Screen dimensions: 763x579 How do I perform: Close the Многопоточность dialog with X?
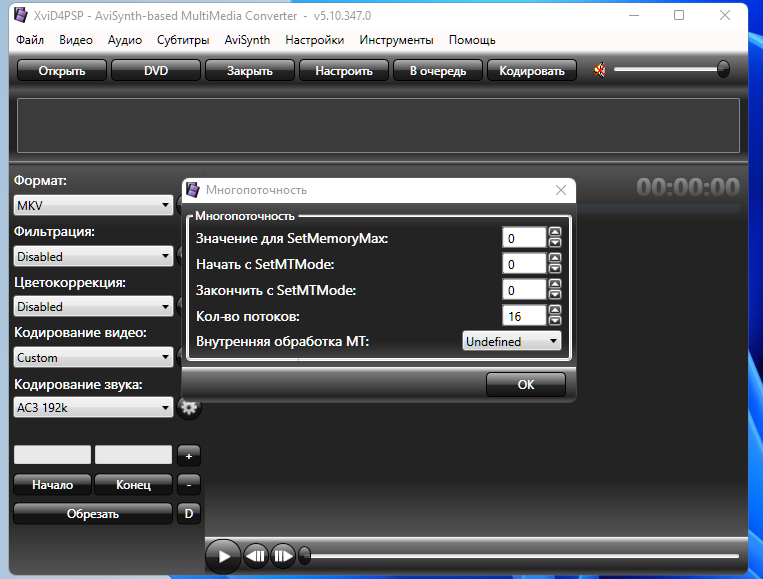561,190
